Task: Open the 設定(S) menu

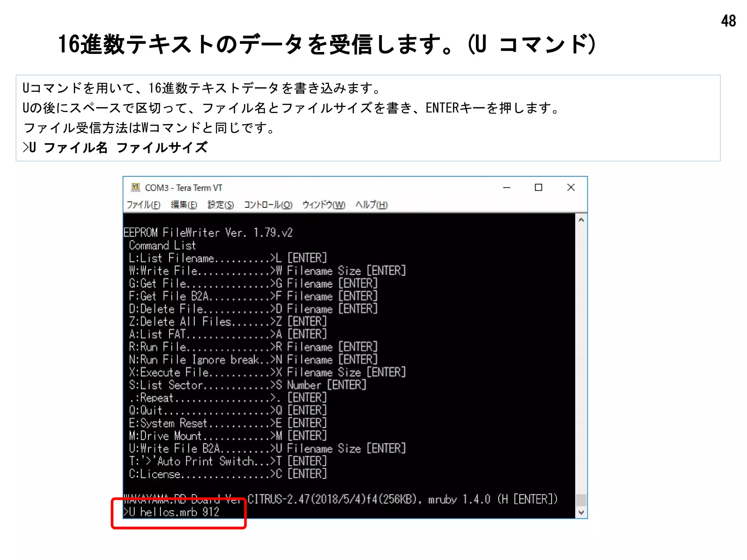Action: click(221, 205)
